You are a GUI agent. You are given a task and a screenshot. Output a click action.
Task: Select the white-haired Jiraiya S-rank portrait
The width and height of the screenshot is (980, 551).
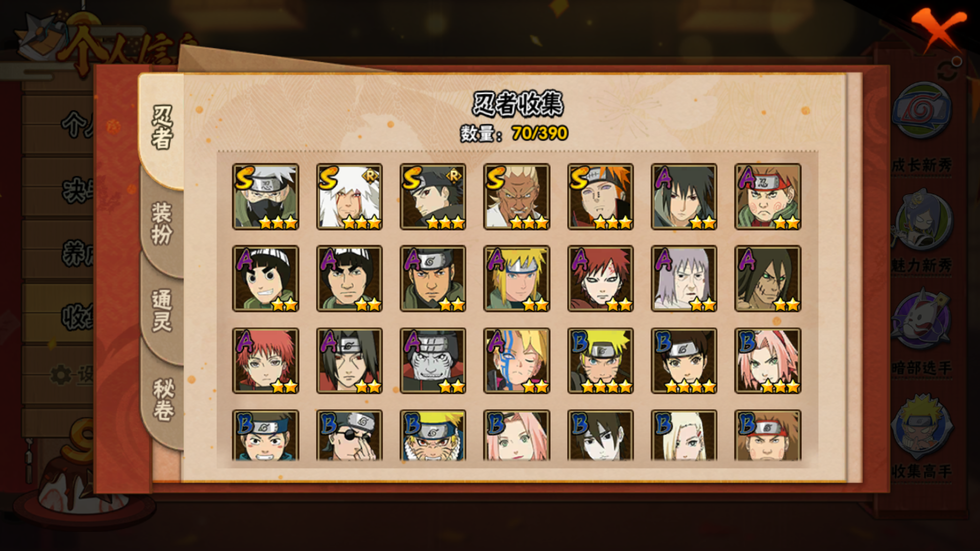tap(349, 196)
